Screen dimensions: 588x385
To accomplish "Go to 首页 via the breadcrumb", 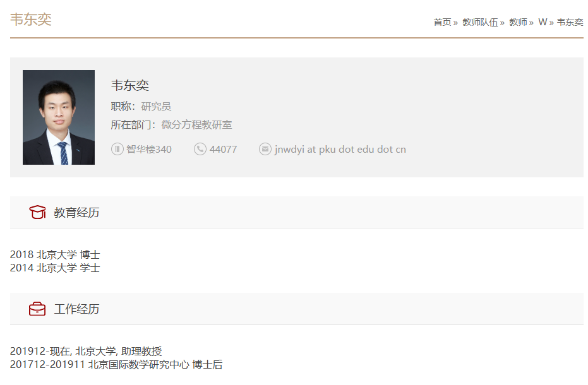I will (442, 22).
